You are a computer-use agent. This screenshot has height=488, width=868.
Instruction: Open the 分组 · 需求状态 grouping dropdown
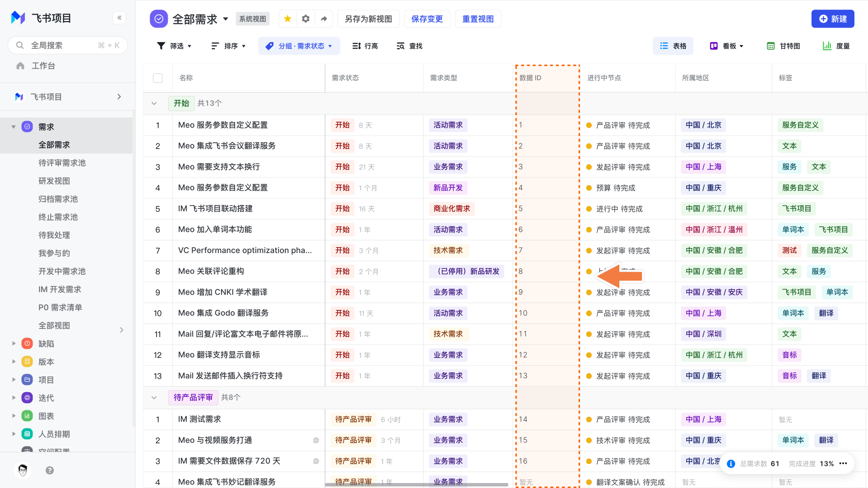coord(299,46)
